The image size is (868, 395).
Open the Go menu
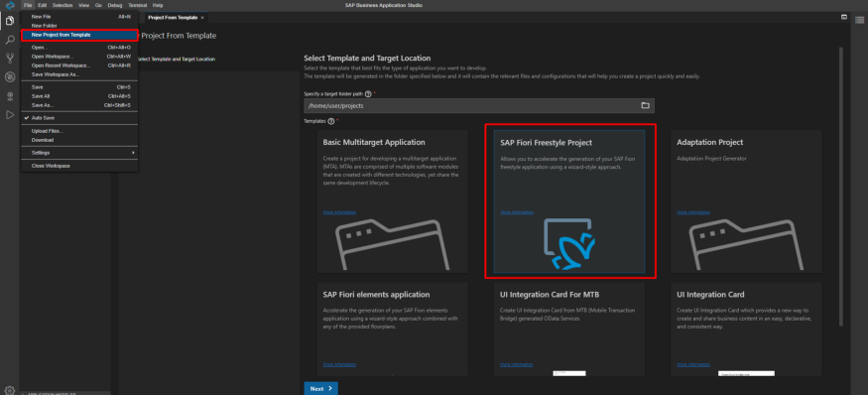pos(98,5)
